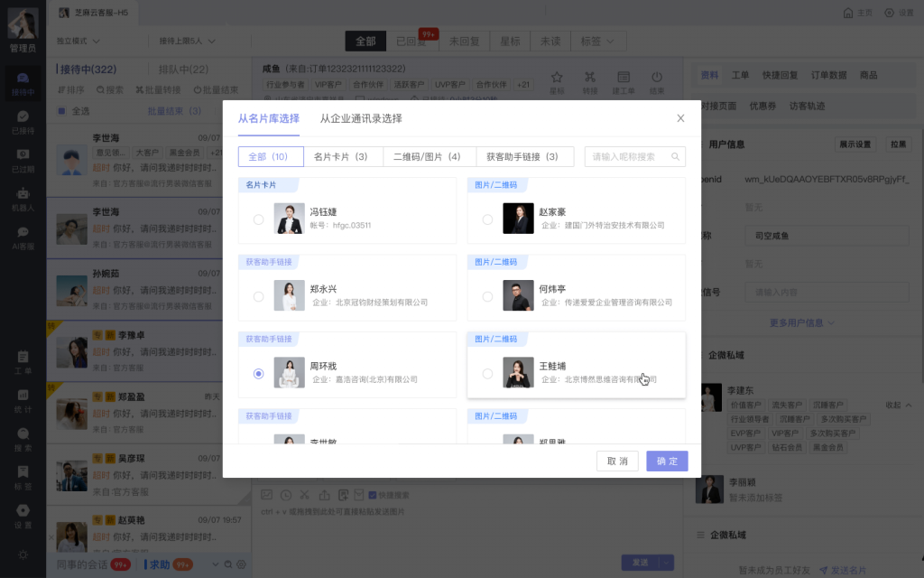Click the scissors screenshot icon in message toolbar
The height and width of the screenshot is (578, 924).
pyautogui.click(x=305, y=495)
